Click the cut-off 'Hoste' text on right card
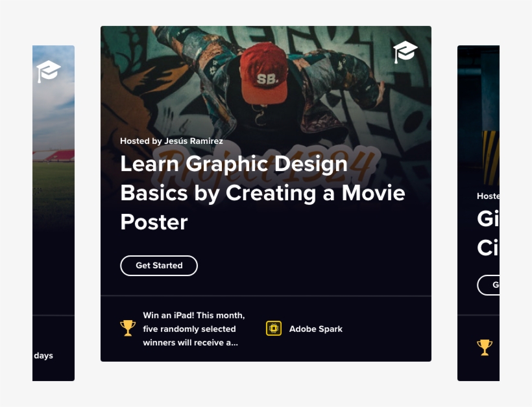The height and width of the screenshot is (407, 532). coord(488,196)
